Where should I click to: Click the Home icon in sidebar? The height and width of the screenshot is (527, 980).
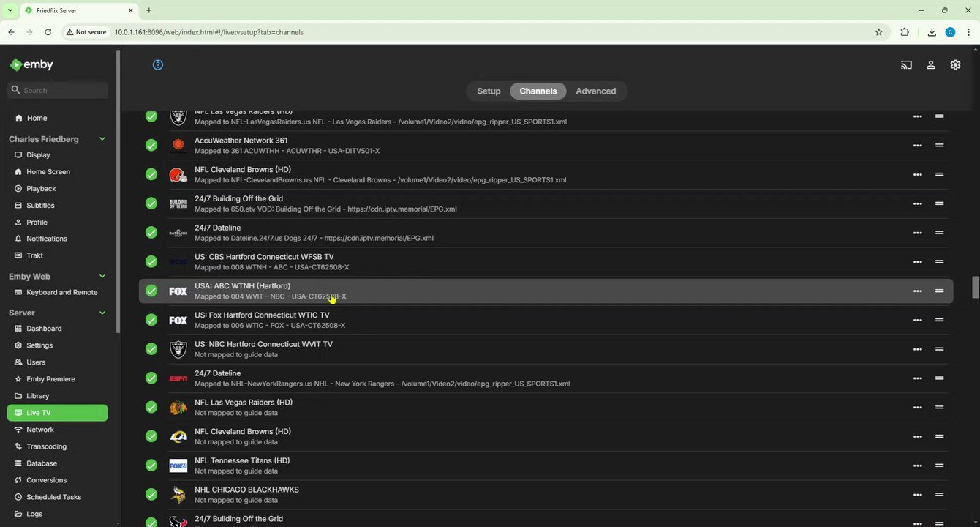point(18,118)
